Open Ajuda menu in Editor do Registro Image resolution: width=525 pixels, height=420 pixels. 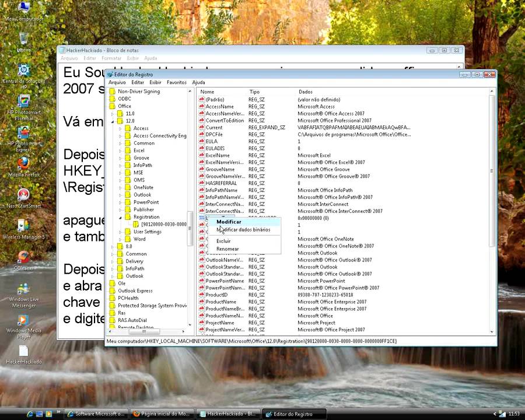click(198, 82)
